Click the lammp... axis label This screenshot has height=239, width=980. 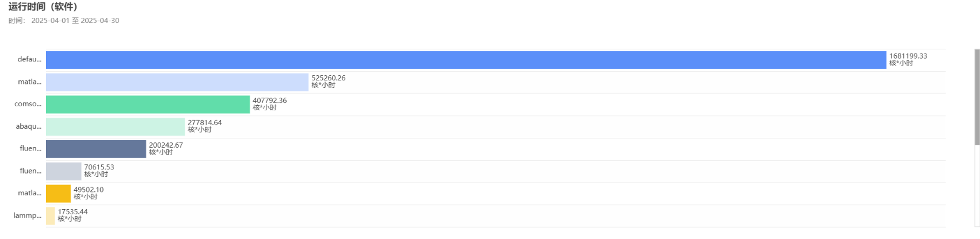tap(28, 215)
